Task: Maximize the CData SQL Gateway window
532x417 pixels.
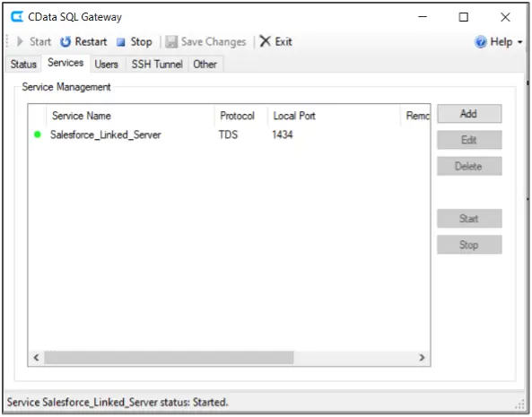Action: 464,17
